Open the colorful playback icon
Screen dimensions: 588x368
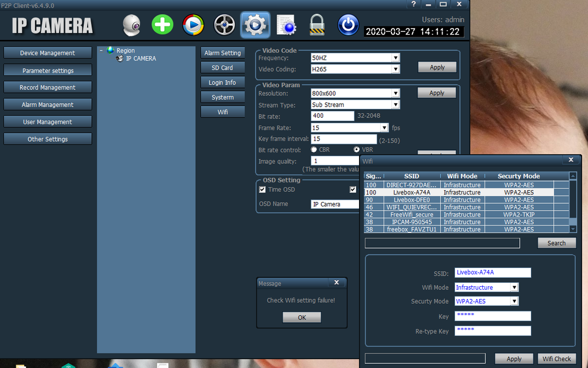(193, 25)
